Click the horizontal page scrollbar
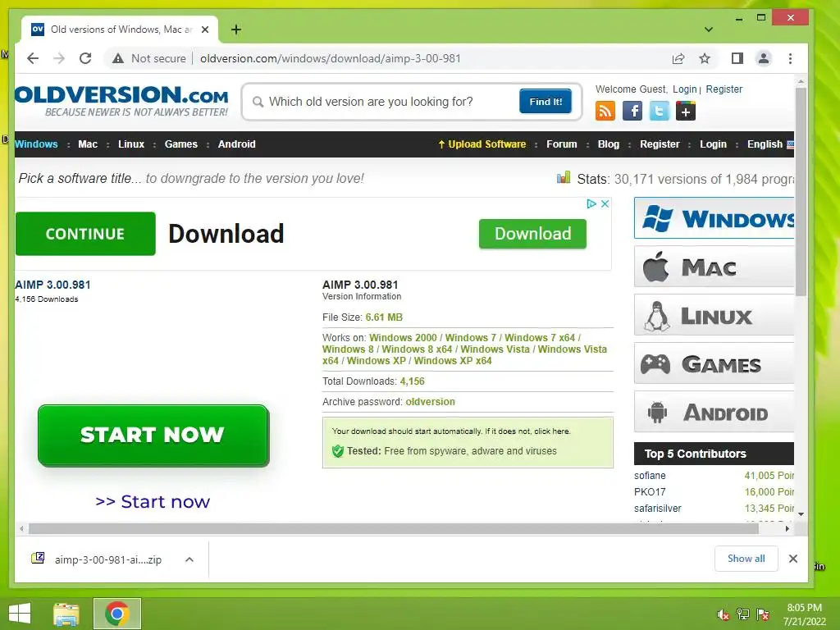 394,529
